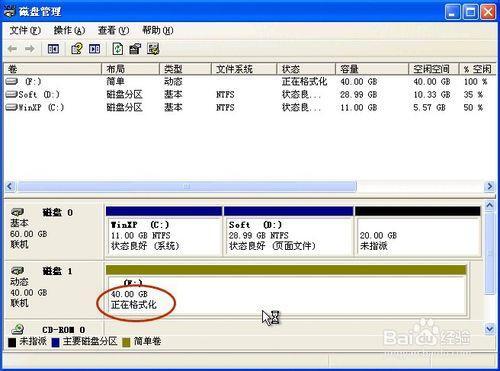Click the blue 主要磁盘分区 legend swatch

(56, 342)
